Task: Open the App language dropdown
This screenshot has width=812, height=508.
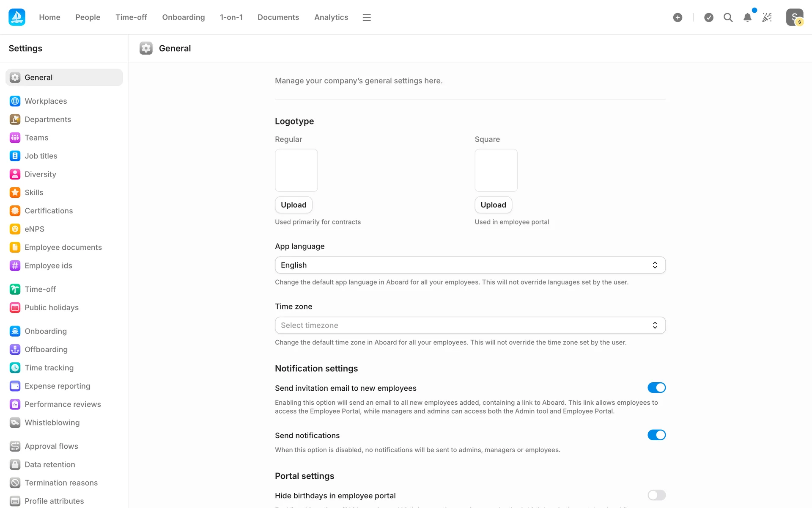Action: click(470, 265)
